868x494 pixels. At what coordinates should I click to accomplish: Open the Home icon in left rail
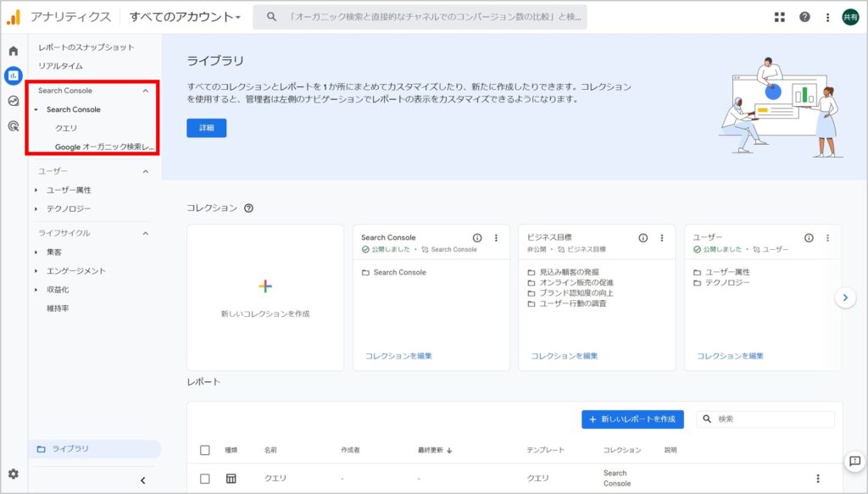pyautogui.click(x=14, y=51)
